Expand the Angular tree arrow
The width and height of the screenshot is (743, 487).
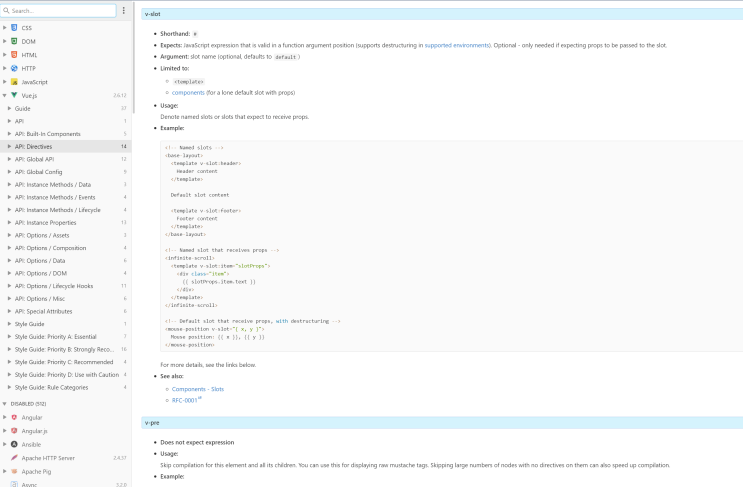(5, 417)
